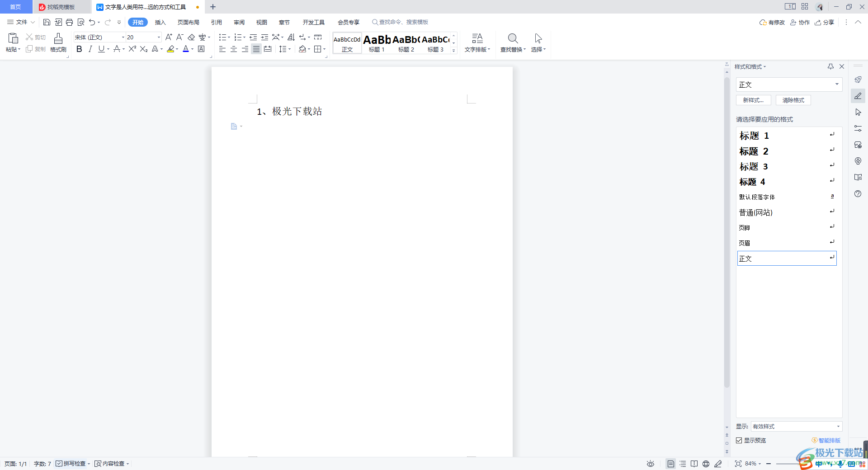Toggle writing mode pen icon in status bar
This screenshot has height=470, width=868.
[718, 464]
